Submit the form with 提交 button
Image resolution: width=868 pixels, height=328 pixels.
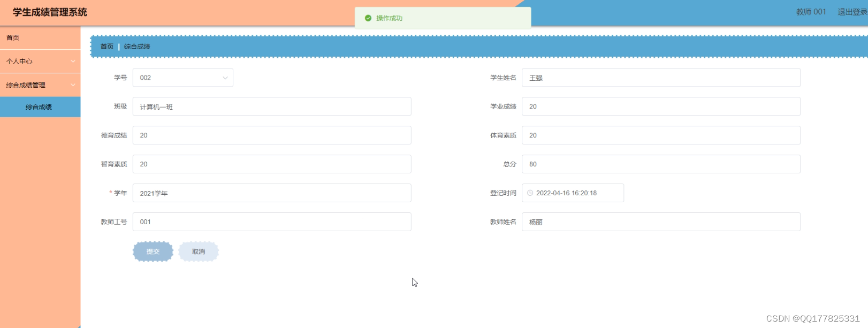click(153, 251)
